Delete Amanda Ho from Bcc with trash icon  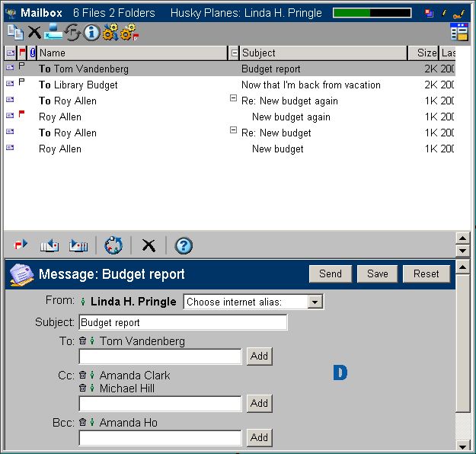(83, 423)
